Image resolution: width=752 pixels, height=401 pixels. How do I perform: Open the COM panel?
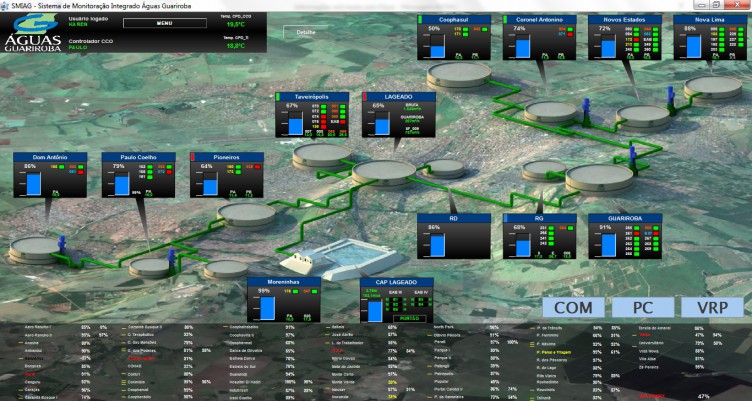(573, 307)
